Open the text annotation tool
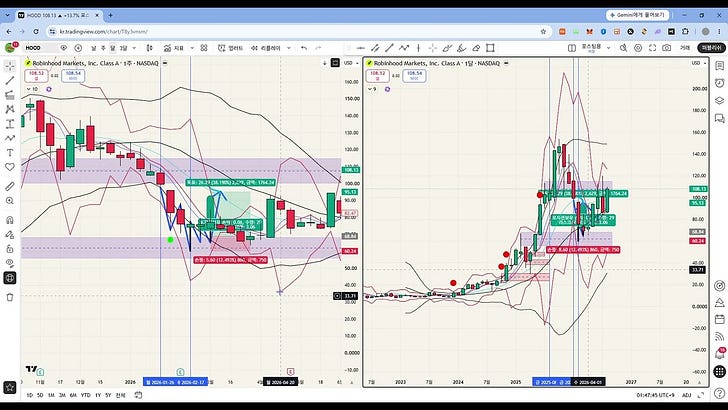 (x=10, y=153)
